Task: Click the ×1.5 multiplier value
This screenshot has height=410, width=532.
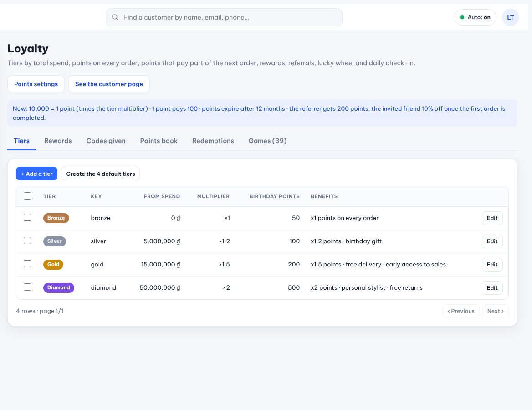Action: (224, 264)
